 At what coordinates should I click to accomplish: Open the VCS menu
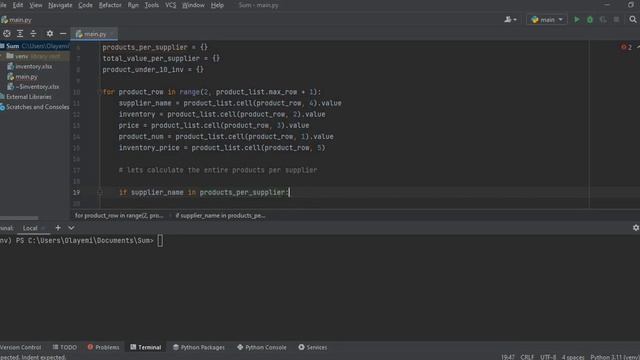(x=171, y=5)
